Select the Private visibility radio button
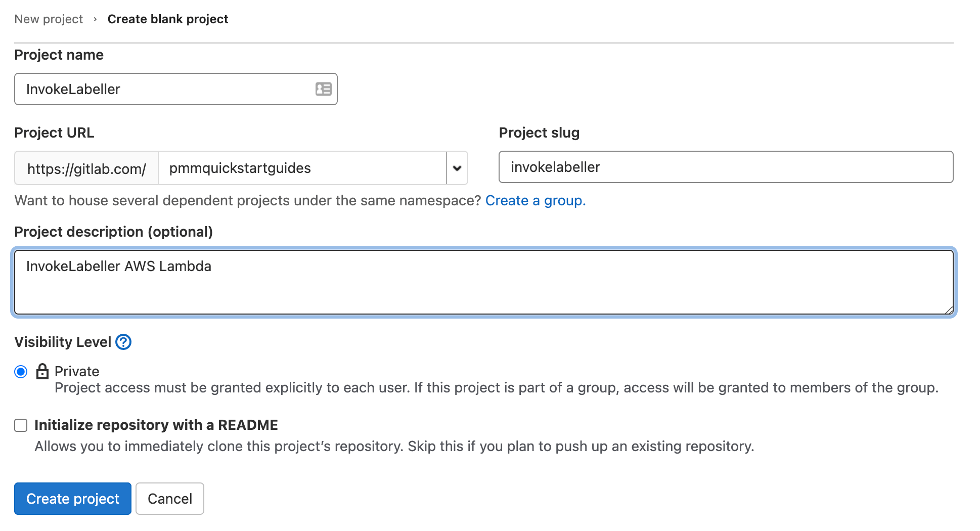 (20, 372)
